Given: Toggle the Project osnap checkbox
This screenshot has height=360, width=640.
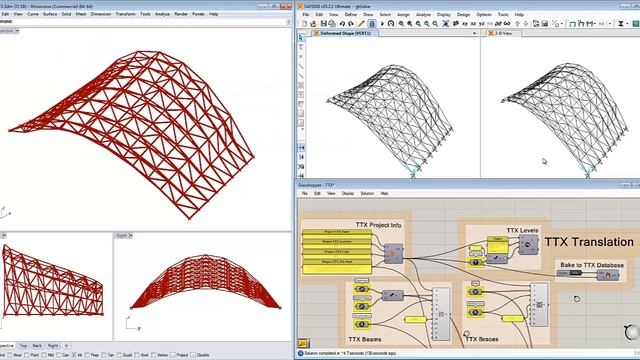Looking at the screenshot, I should [172, 355].
